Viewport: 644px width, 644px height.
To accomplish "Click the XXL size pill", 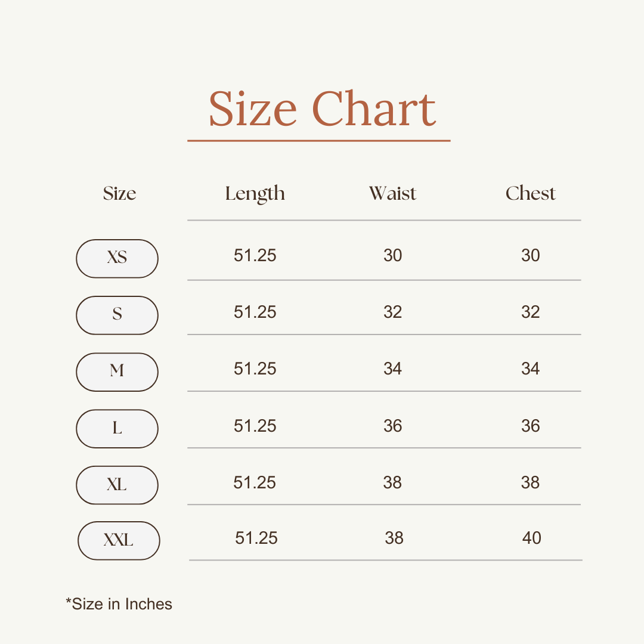I will tap(119, 541).
